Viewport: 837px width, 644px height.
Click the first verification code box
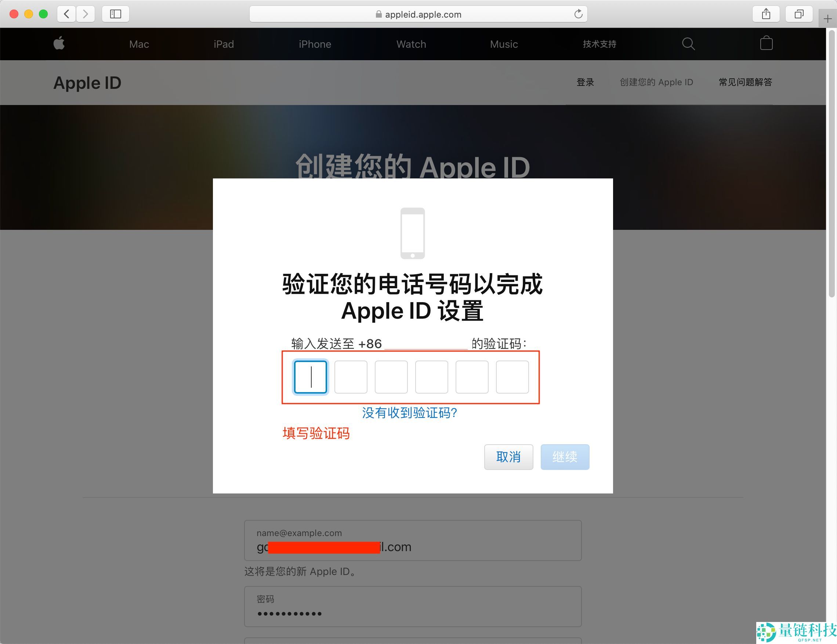[x=310, y=377]
